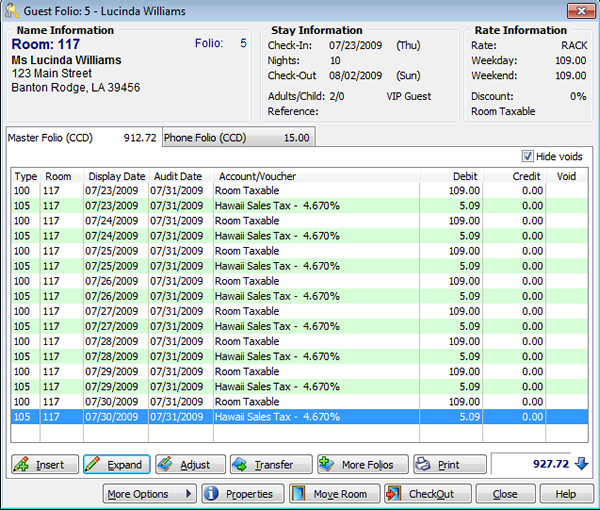Open the More Options dropdown menu

(149, 494)
